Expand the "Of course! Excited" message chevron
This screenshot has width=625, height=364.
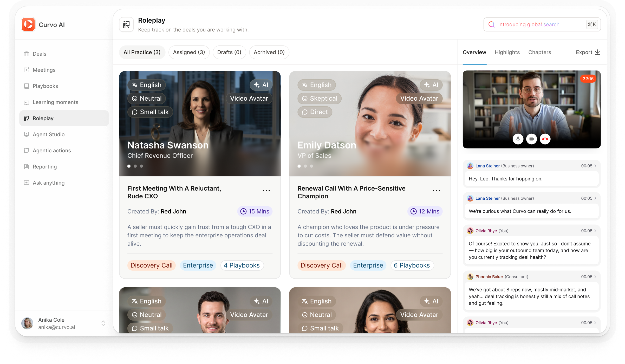[595, 231]
